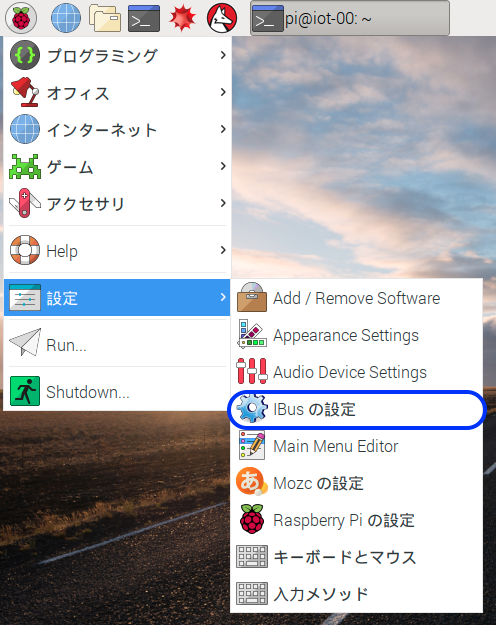Launch the web browser globe icon in taskbar
Screen dimensions: 496x625
click(66, 18)
